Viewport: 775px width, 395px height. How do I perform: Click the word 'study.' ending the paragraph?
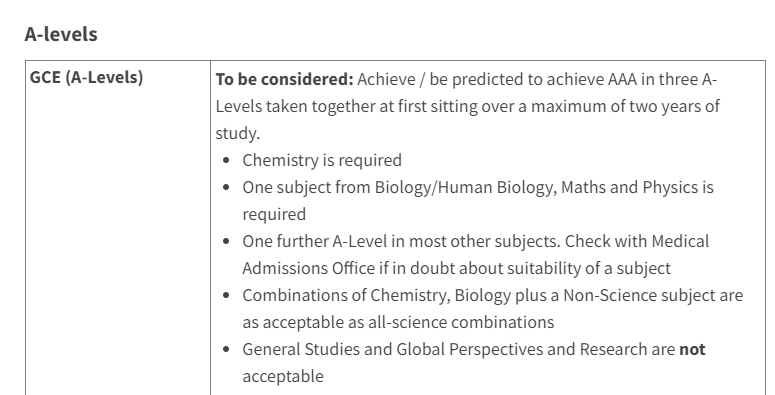(x=238, y=133)
